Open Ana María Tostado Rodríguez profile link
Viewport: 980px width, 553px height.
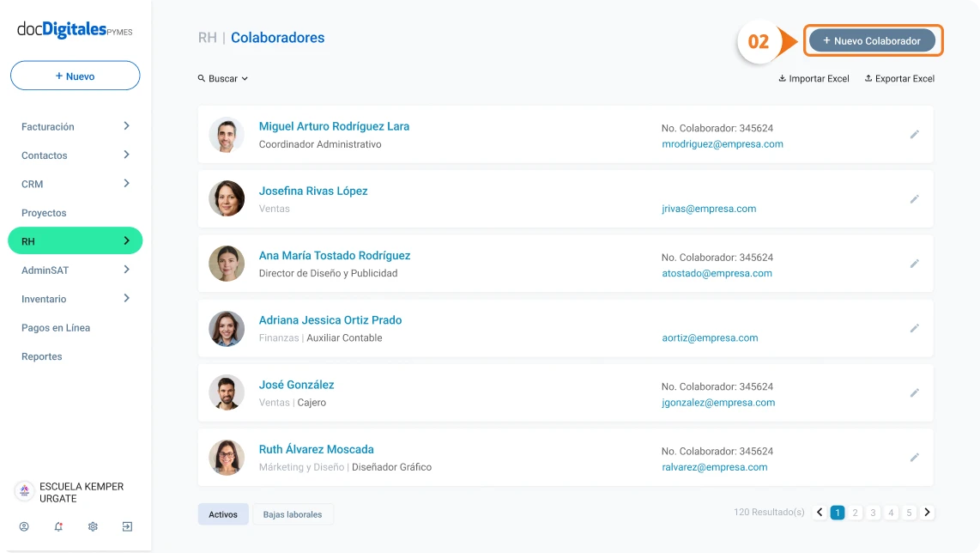pyautogui.click(x=335, y=255)
